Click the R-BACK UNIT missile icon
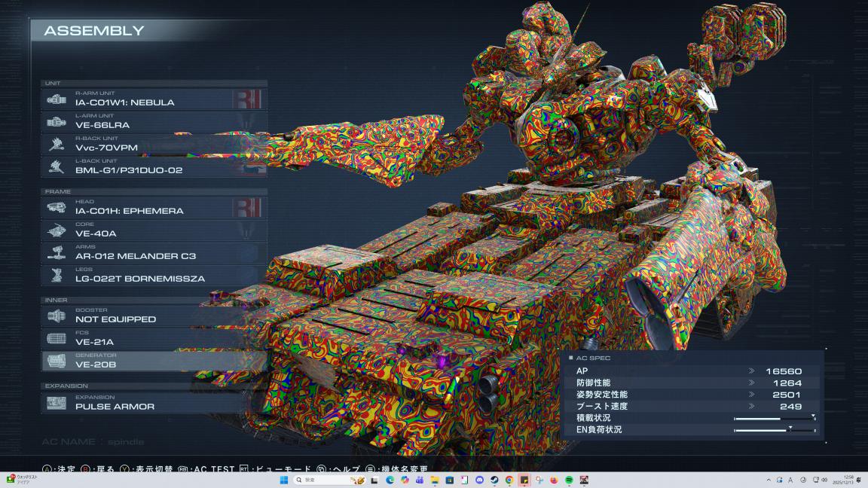868x488 pixels. pos(57,145)
